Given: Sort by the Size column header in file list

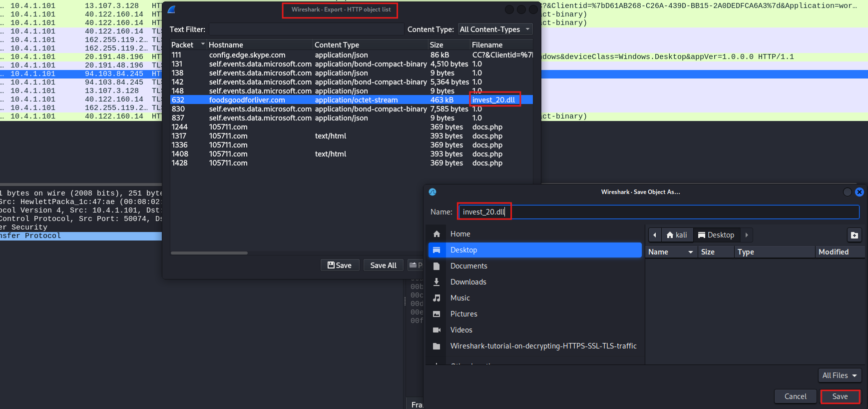Looking at the screenshot, I should [716, 252].
